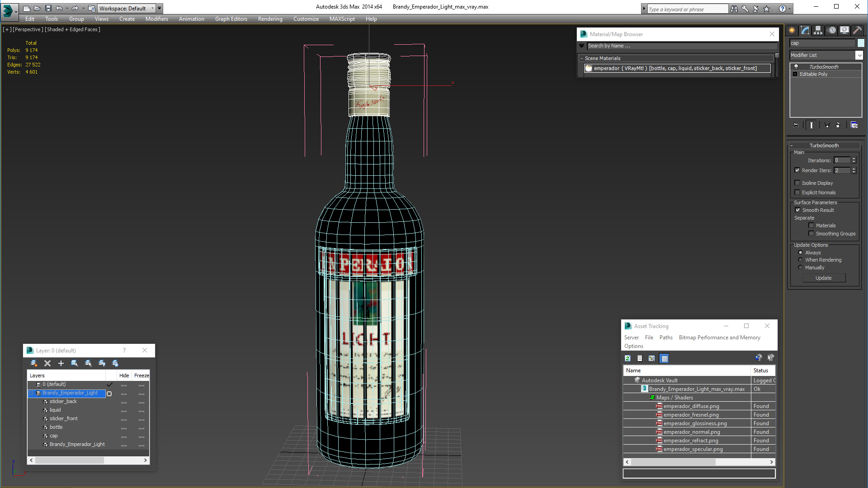Screen dimensions: 868x488
Task: Click the Update button in TurboSmooth
Action: (824, 278)
